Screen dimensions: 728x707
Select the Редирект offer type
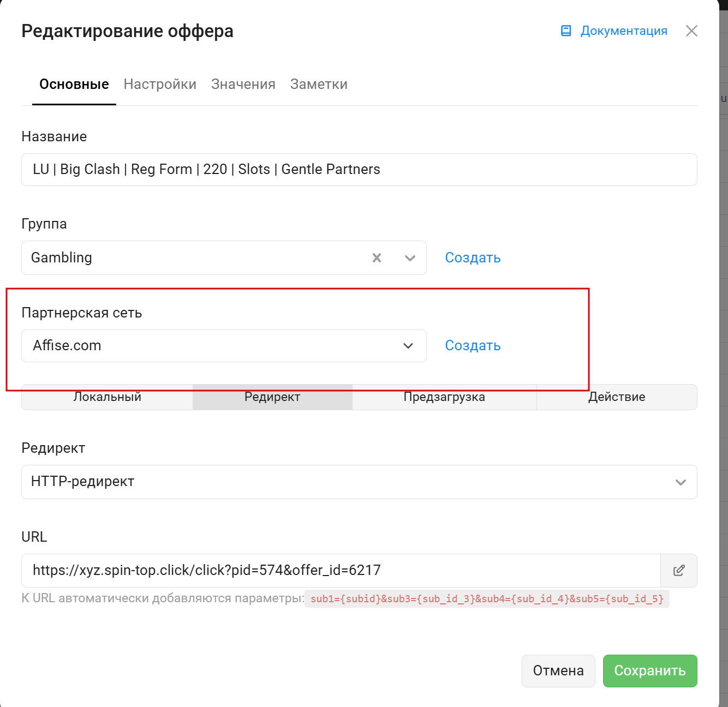(x=272, y=398)
